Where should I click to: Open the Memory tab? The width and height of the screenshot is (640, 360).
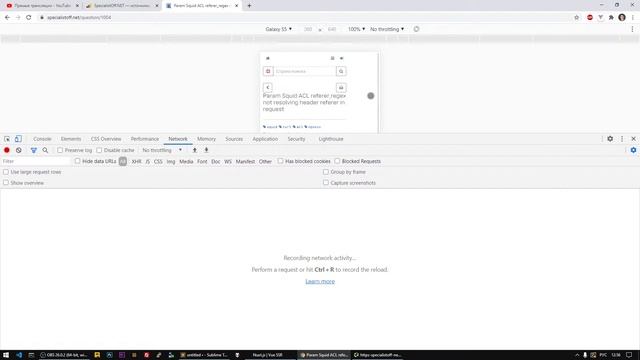click(x=207, y=139)
